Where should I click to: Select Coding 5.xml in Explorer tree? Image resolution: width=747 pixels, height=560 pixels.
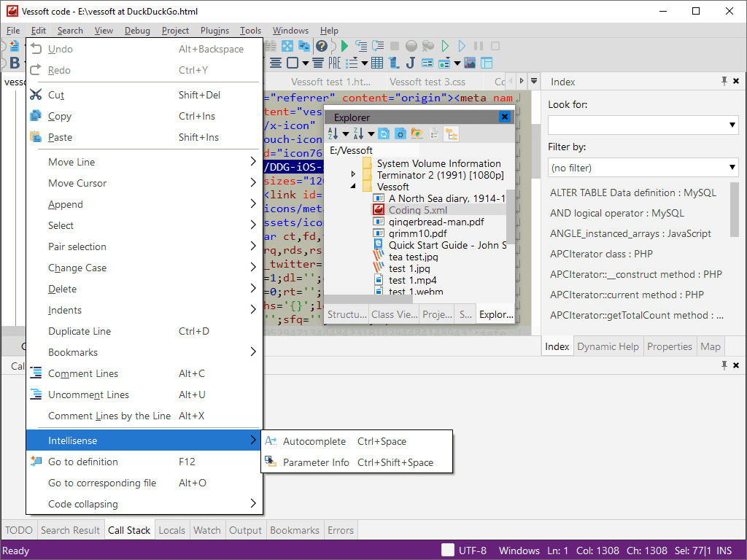418,210
